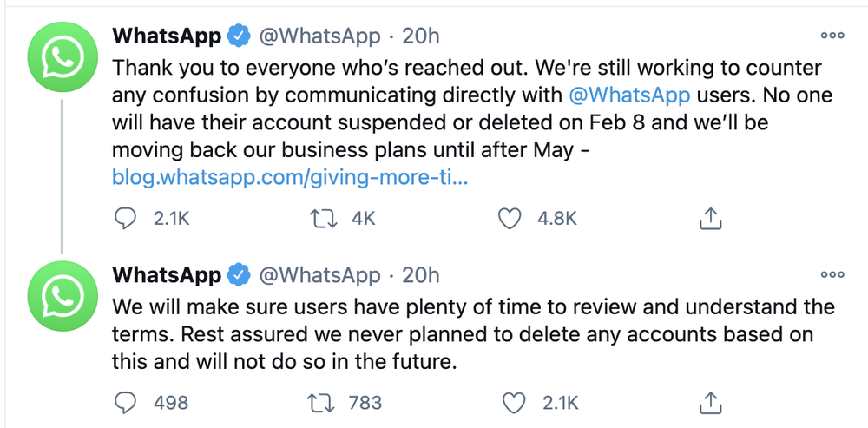This screenshot has width=868, height=428.
Task: Like the first tweet with 4.8K likes
Action: (510, 219)
